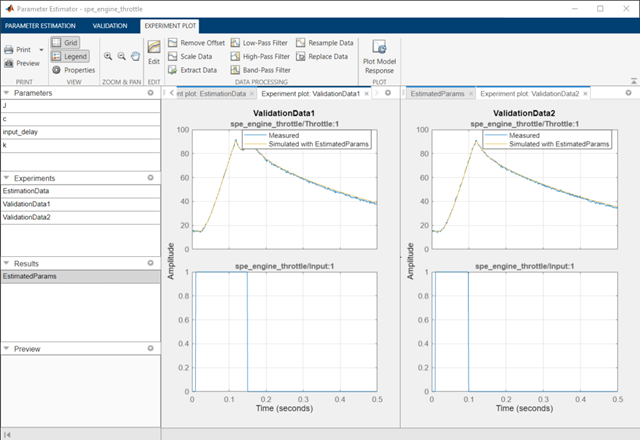Switch to the Validation ribbon tab
Image resolution: width=640 pixels, height=440 pixels.
(x=110, y=26)
